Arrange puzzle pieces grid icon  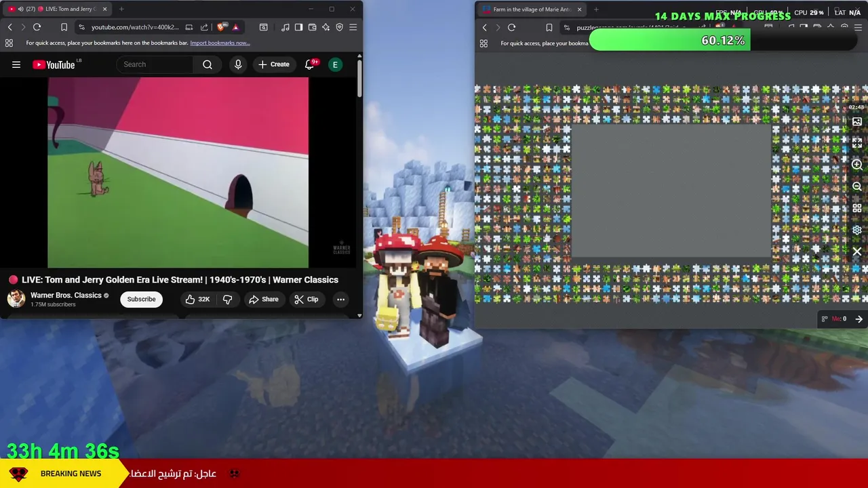(x=857, y=208)
